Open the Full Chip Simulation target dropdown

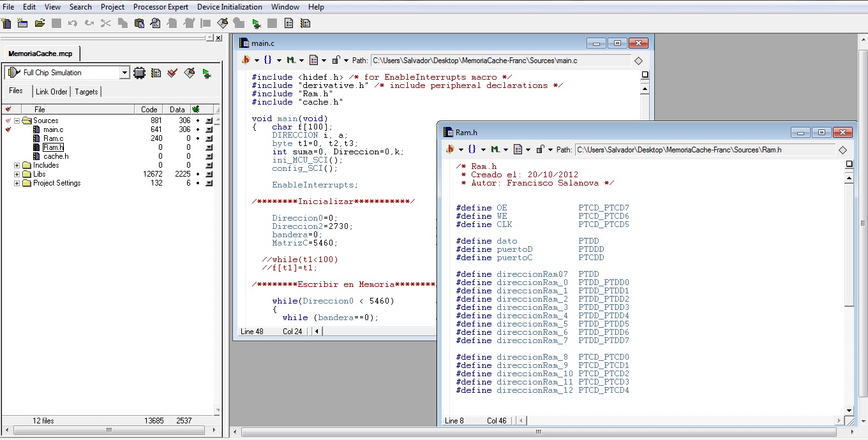(124, 73)
